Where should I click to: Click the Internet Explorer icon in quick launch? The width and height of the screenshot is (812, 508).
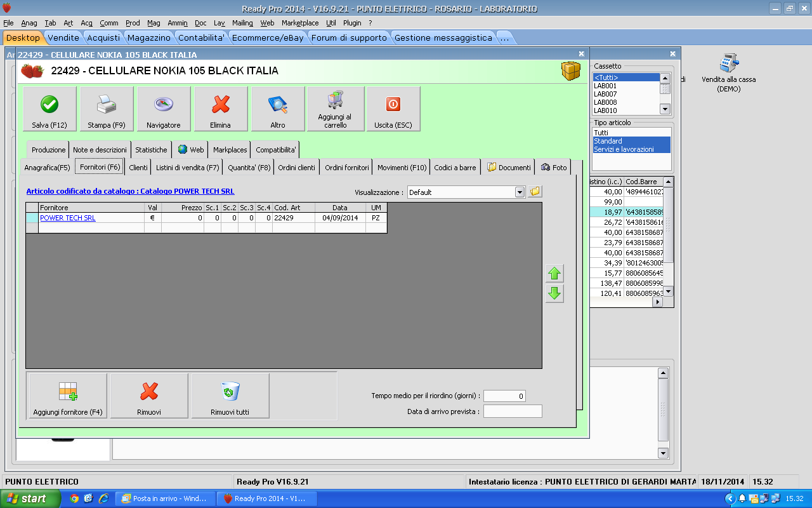103,498
